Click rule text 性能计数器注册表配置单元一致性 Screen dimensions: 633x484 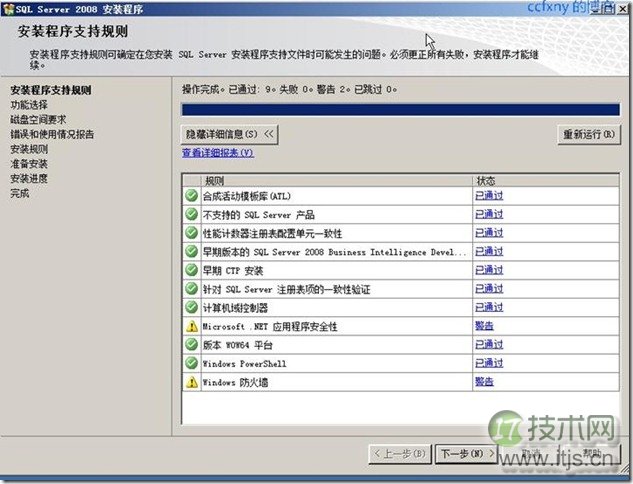tap(272, 233)
